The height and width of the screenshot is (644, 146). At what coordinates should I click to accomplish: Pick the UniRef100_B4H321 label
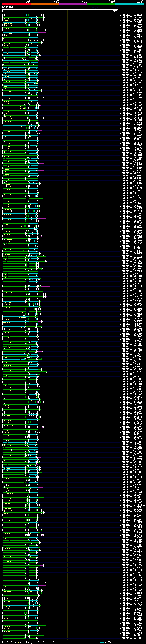pos(131,95)
